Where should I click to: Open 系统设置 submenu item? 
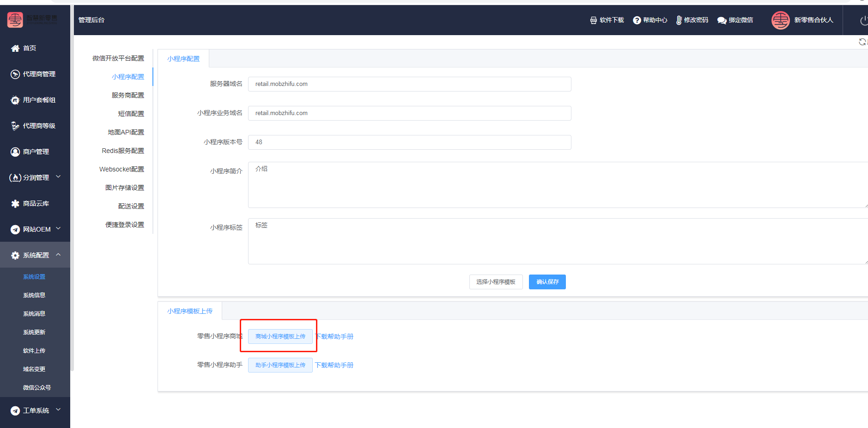[x=34, y=277]
